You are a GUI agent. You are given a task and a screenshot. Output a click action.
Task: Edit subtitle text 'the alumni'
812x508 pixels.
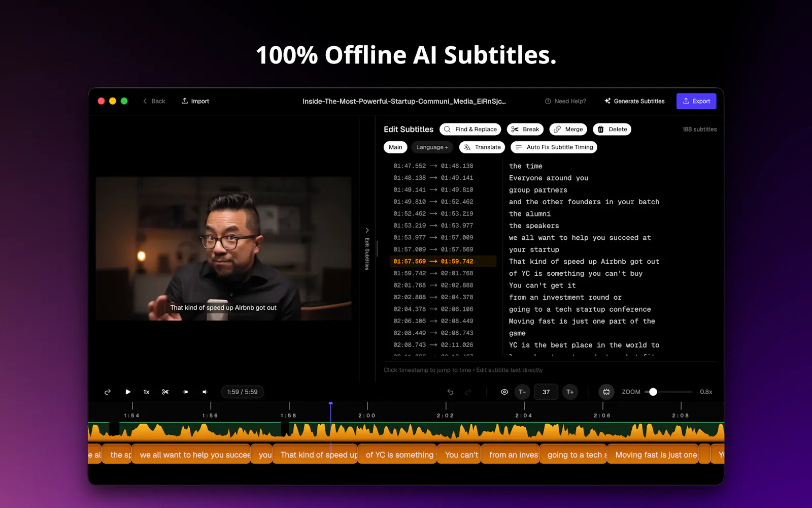[x=530, y=214]
